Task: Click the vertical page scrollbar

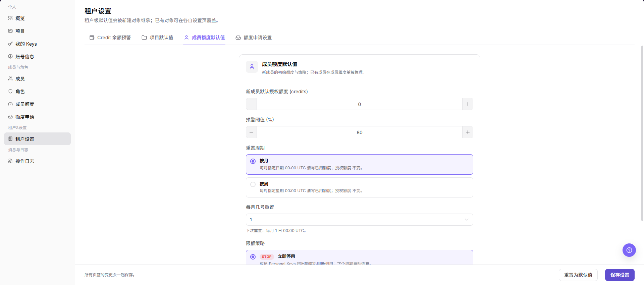Action: pyautogui.click(x=642, y=133)
